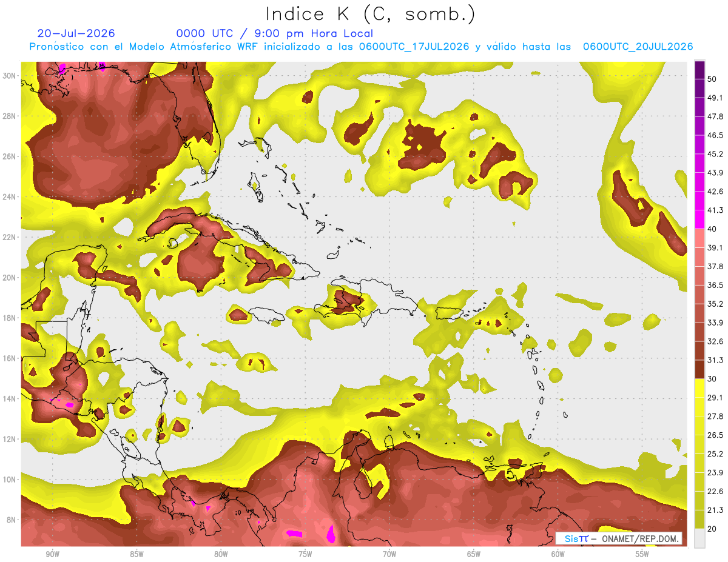Click the "60W" longitude label
This screenshot has height=562, width=728.
[x=558, y=555]
